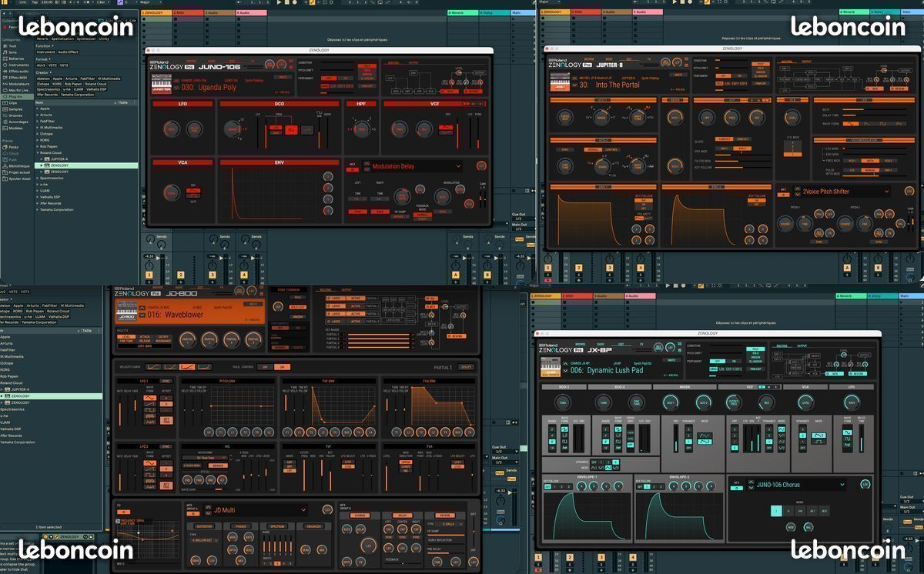The width and height of the screenshot is (924, 574).
Task: Click the Tap tempo button
Action: (x=35, y=2)
